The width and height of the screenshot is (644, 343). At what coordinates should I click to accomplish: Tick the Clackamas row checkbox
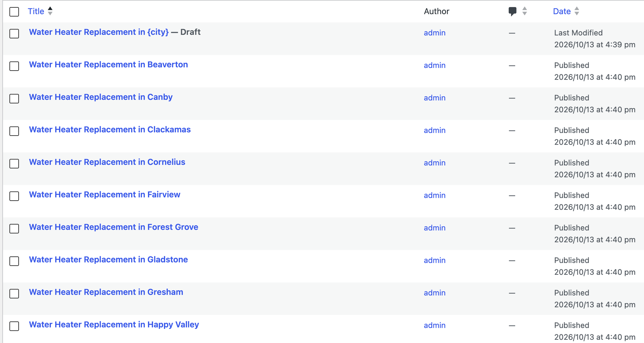[x=14, y=131]
